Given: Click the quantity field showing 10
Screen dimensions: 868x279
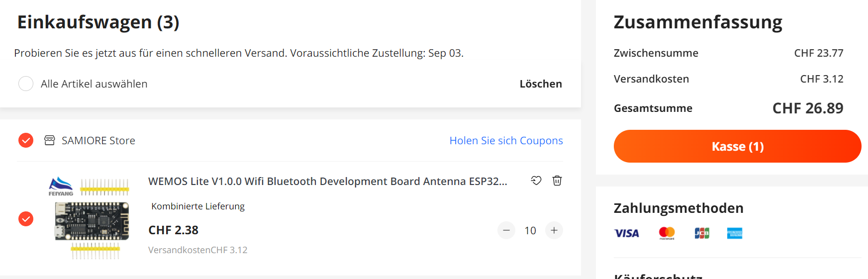Looking at the screenshot, I should pos(530,230).
